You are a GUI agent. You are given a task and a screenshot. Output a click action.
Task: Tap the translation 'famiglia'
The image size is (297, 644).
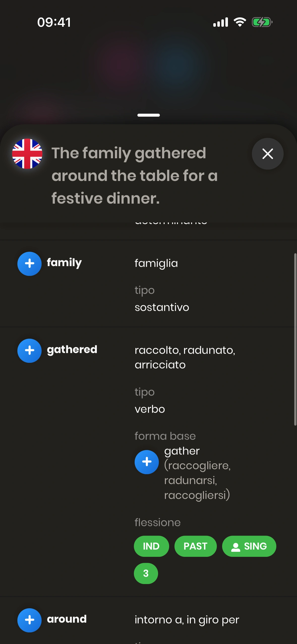point(156,263)
